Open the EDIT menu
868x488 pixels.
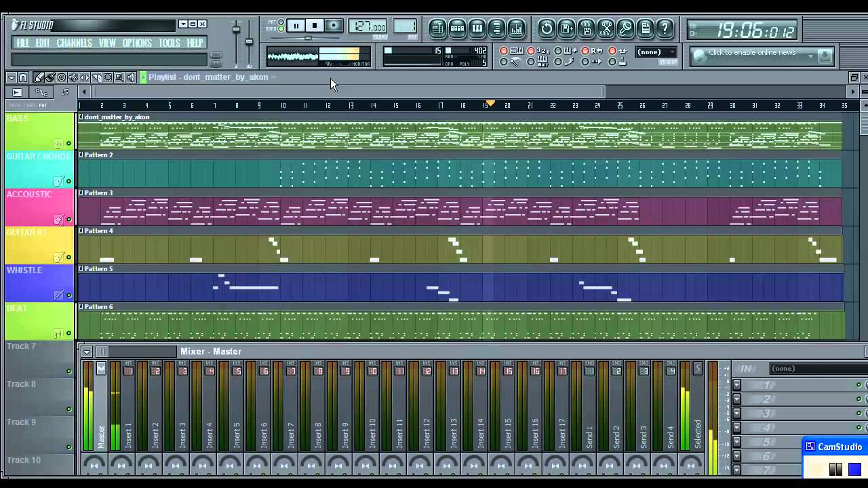(43, 43)
